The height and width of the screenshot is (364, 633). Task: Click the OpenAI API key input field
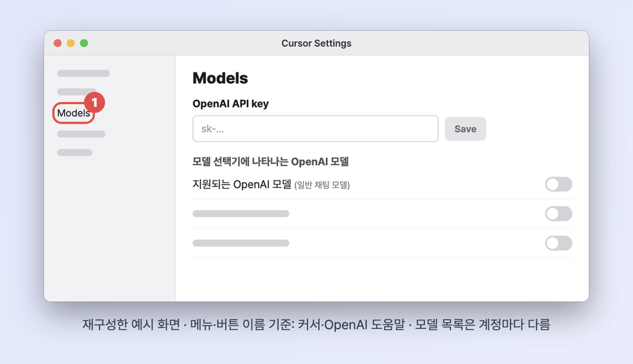click(315, 129)
